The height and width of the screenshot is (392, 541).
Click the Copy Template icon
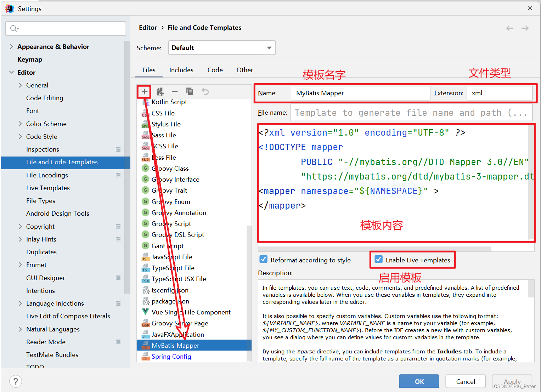[190, 92]
